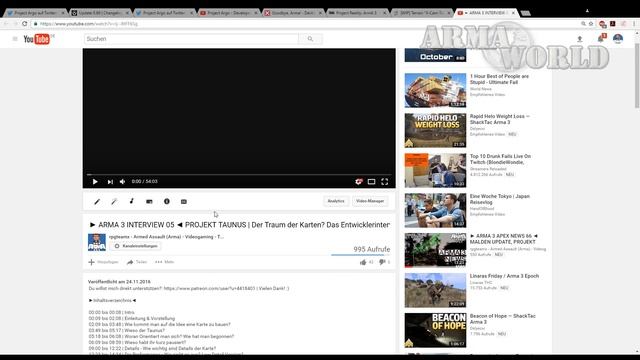This screenshot has height=360, width=640.
Task: Open the zoom magnifier in the address bar
Action: tap(583, 24)
